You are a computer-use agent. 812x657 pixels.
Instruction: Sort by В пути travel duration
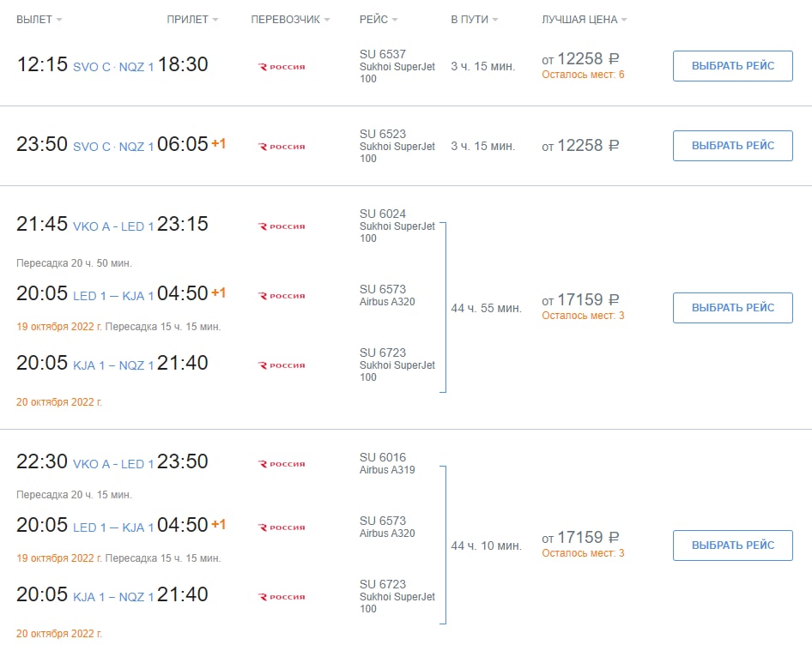coord(474,20)
